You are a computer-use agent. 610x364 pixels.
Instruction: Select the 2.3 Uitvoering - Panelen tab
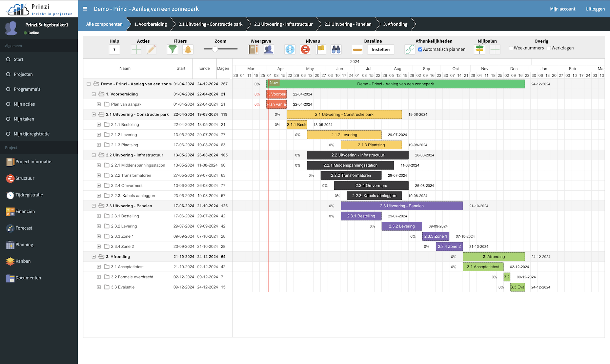pos(348,24)
